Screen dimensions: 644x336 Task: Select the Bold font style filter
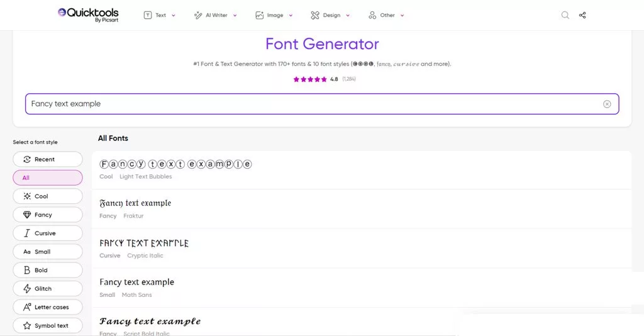click(48, 271)
